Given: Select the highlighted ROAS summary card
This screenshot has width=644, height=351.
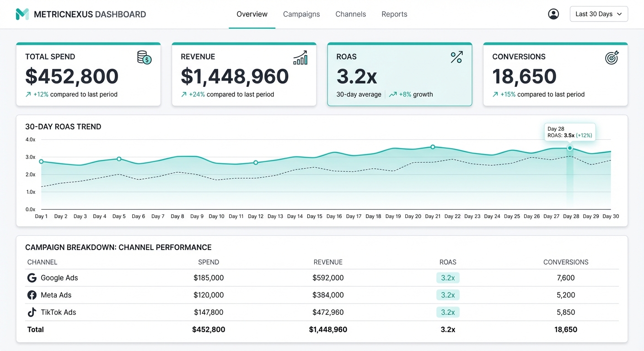Looking at the screenshot, I should (x=399, y=74).
